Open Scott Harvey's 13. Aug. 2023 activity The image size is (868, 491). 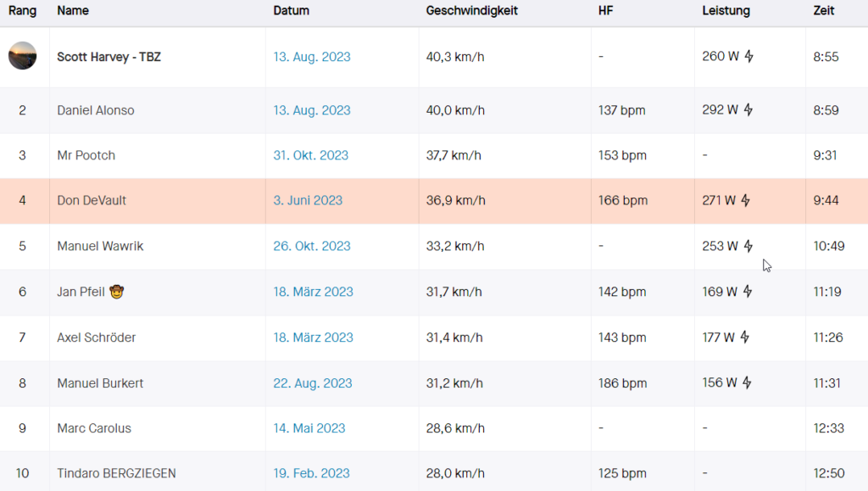click(x=311, y=57)
